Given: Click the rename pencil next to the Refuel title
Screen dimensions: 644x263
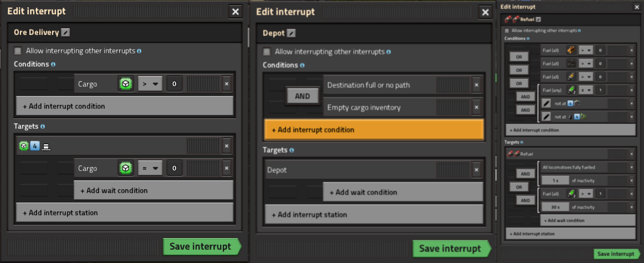Looking at the screenshot, I should click(539, 19).
